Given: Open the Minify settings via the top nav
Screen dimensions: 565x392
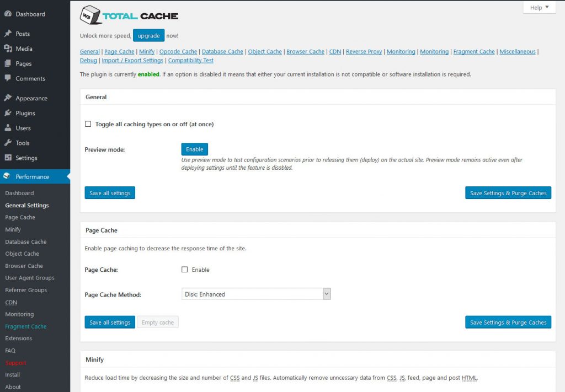Looking at the screenshot, I should tap(146, 51).
